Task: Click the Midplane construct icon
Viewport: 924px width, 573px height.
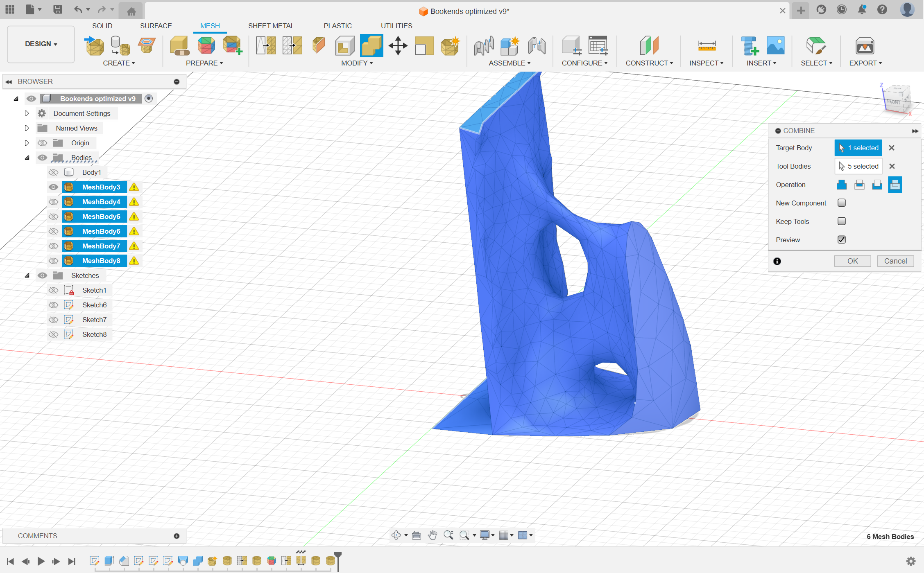Action: tap(649, 45)
